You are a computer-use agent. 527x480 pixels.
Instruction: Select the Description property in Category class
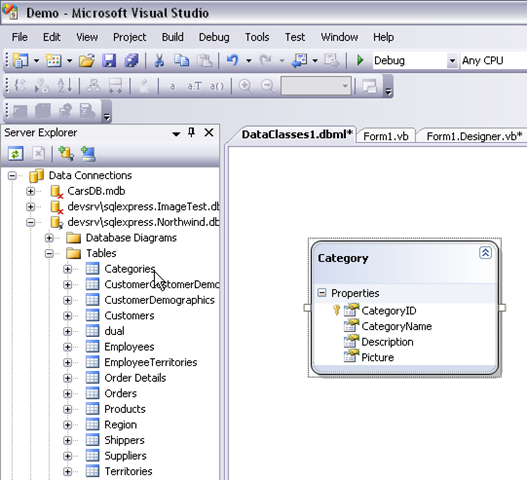[387, 342]
